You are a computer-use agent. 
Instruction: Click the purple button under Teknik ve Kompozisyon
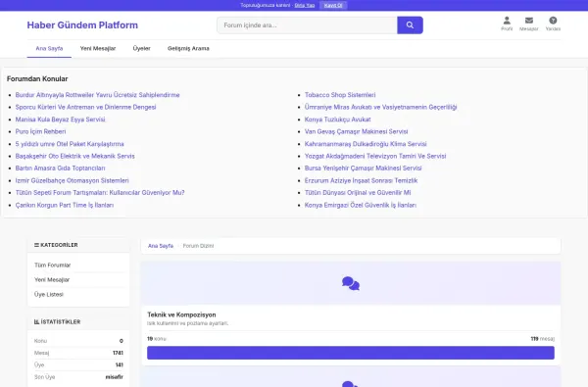coord(351,353)
